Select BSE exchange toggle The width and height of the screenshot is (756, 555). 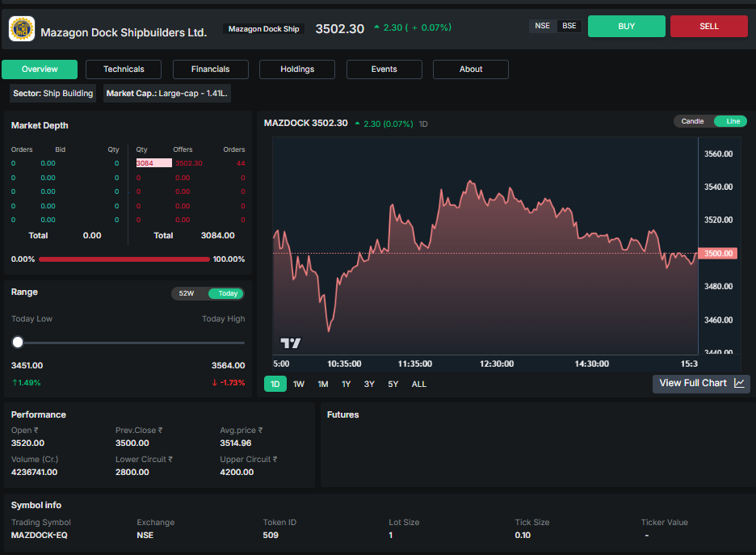[x=569, y=26]
